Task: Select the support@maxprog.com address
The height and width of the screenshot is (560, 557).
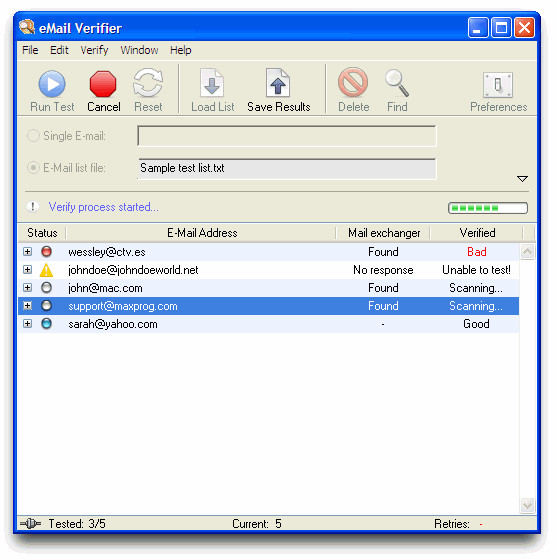Action: point(122,306)
